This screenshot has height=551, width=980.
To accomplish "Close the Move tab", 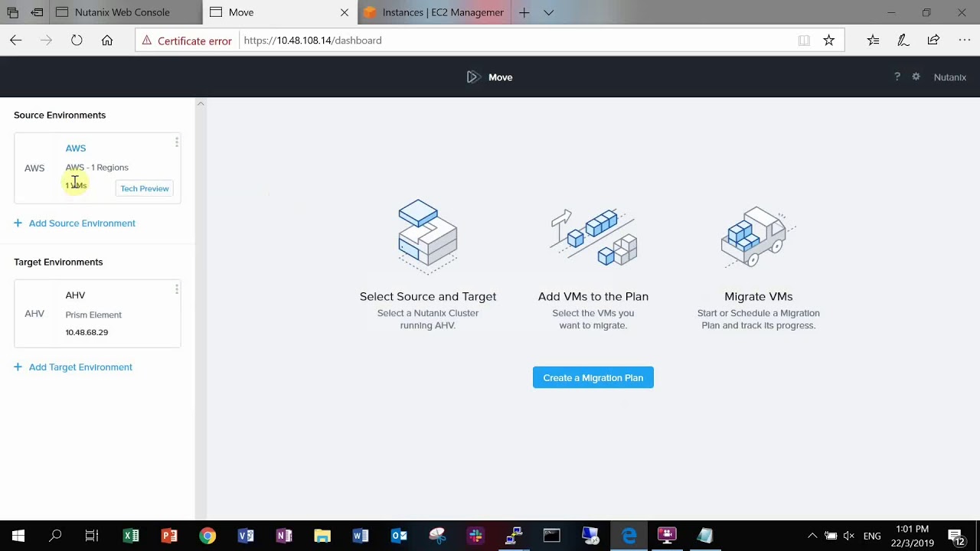I will [344, 12].
